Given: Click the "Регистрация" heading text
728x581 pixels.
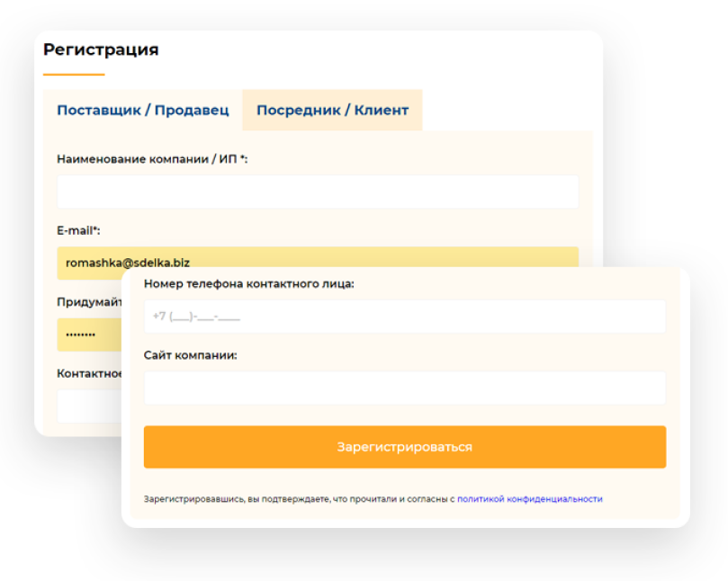Looking at the screenshot, I should click(100, 49).
